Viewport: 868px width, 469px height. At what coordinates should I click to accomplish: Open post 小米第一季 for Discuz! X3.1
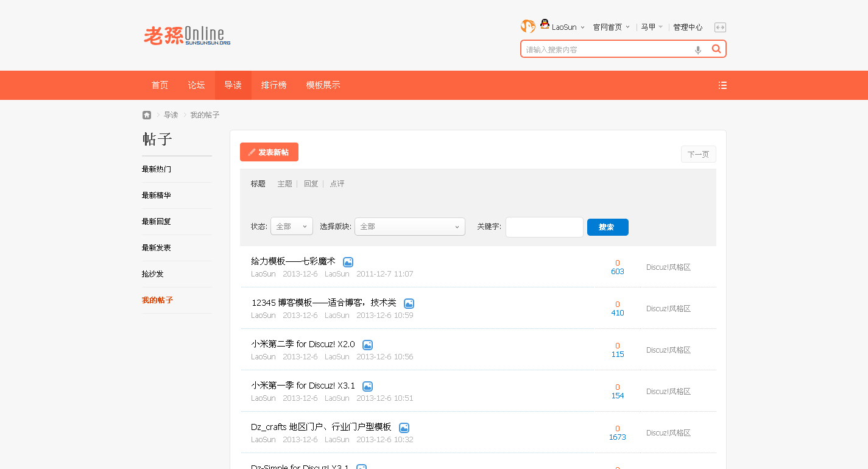click(x=303, y=386)
